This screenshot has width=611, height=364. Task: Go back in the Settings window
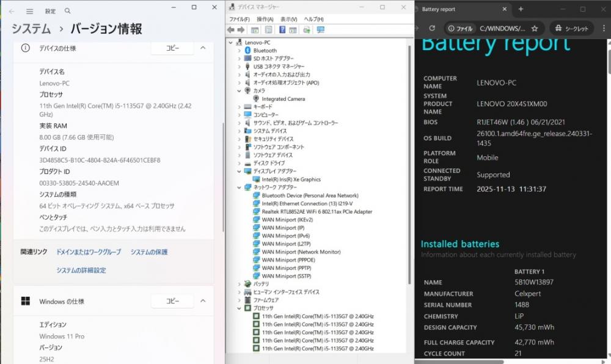[11, 11]
